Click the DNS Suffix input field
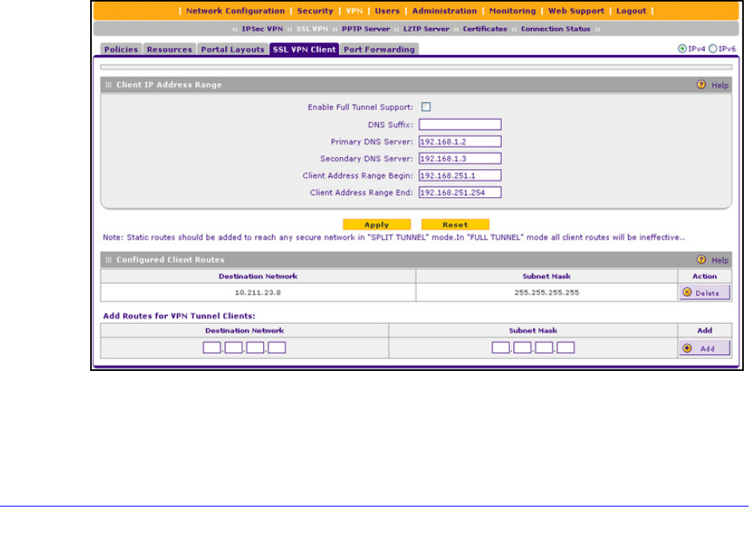The height and width of the screenshot is (560, 751). point(459,124)
